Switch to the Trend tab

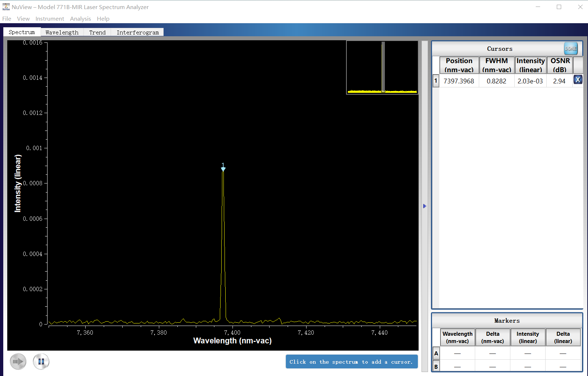(x=97, y=32)
